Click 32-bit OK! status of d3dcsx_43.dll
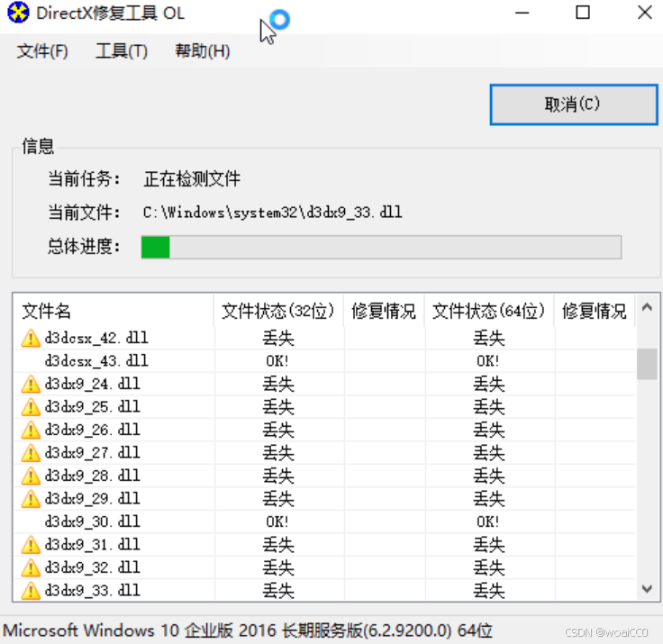Image resolution: width=663 pixels, height=644 pixels. pyautogui.click(x=277, y=361)
